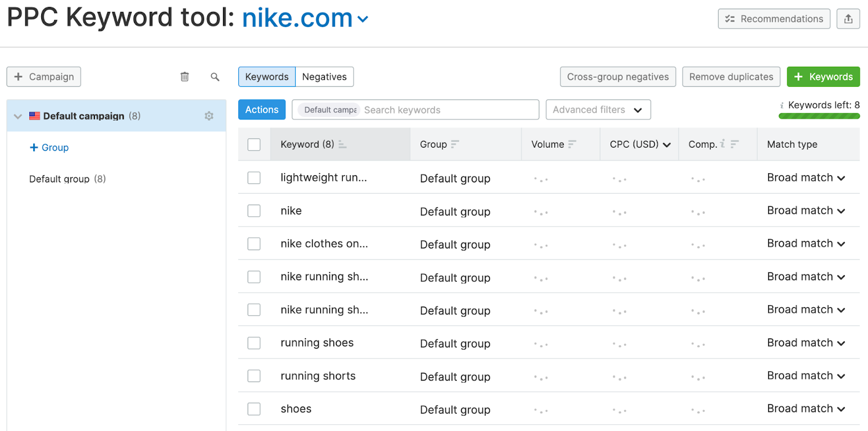Screen dimensions: 868x431
Task: Open the blue Actions button
Action: tap(262, 110)
